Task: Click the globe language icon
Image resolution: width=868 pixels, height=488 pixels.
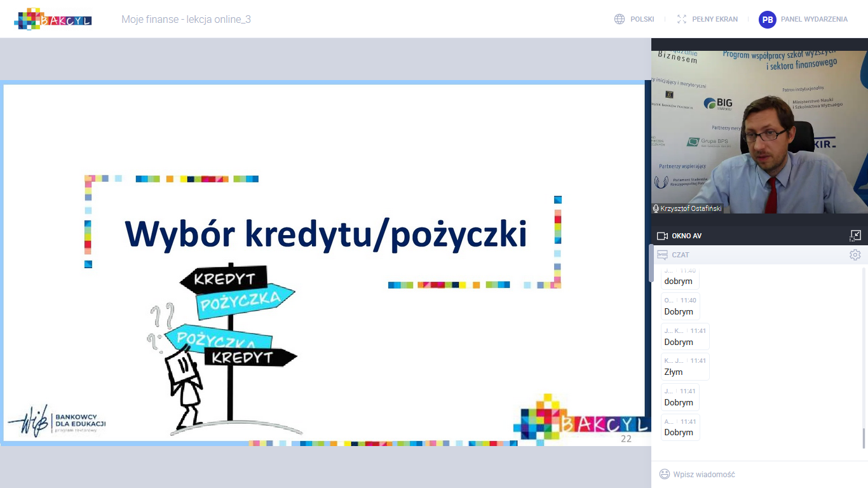Action: (x=620, y=19)
